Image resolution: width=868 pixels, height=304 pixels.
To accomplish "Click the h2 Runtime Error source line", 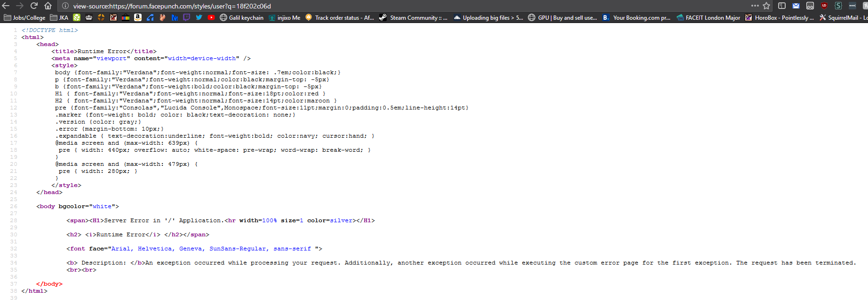I will click(138, 234).
